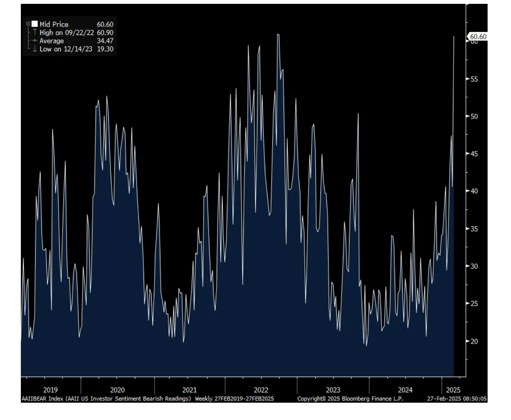This screenshot has width=511, height=420.
Task: Click the 2021 label on time axis
Action: [x=189, y=390]
